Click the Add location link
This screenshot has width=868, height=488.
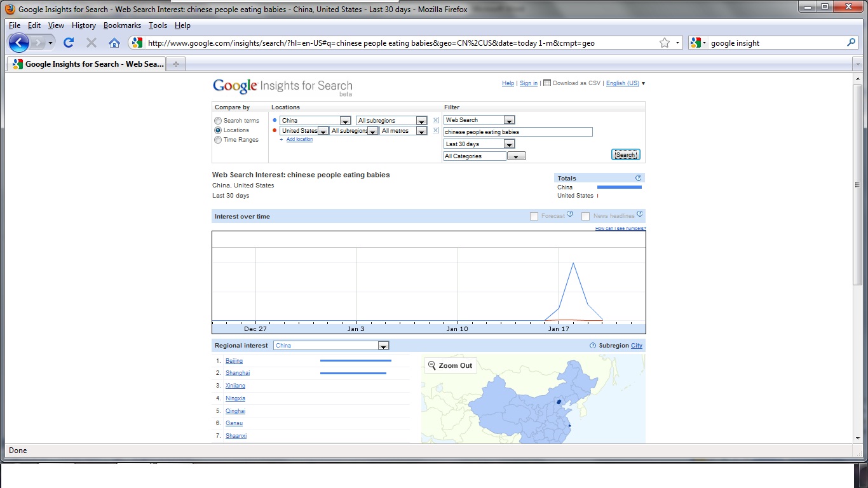click(299, 139)
